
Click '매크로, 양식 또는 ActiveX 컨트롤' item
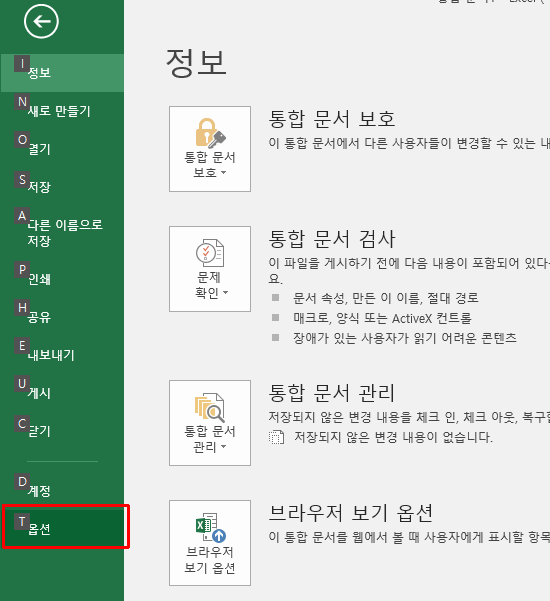tap(382, 318)
